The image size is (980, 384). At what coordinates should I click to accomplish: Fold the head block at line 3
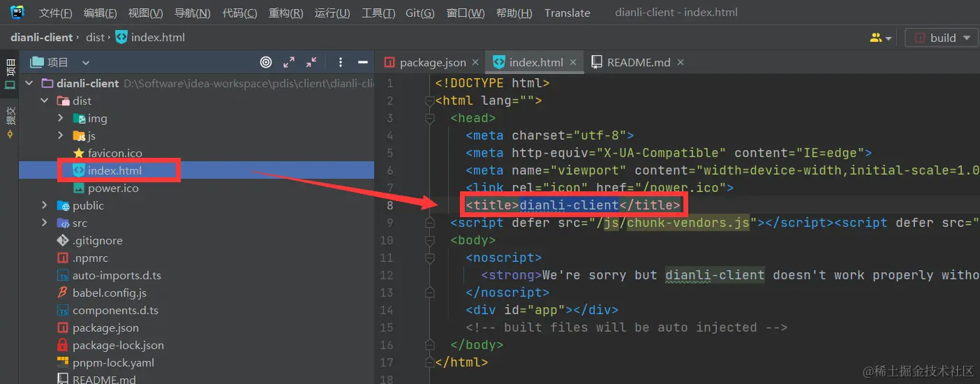point(430,118)
